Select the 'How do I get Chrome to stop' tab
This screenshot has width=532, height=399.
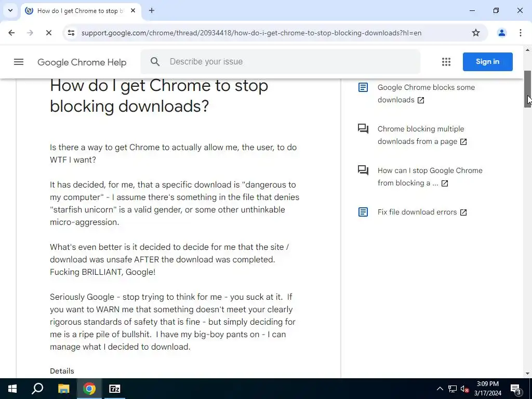click(81, 11)
